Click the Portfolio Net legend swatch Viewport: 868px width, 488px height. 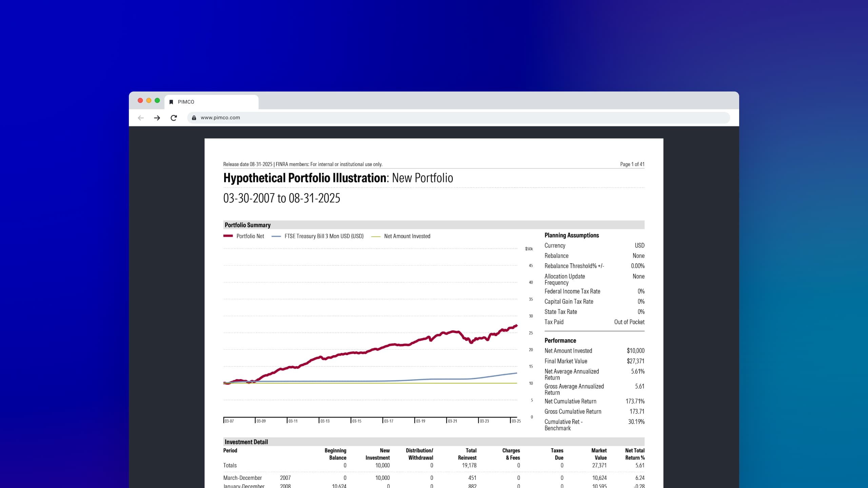(228, 236)
